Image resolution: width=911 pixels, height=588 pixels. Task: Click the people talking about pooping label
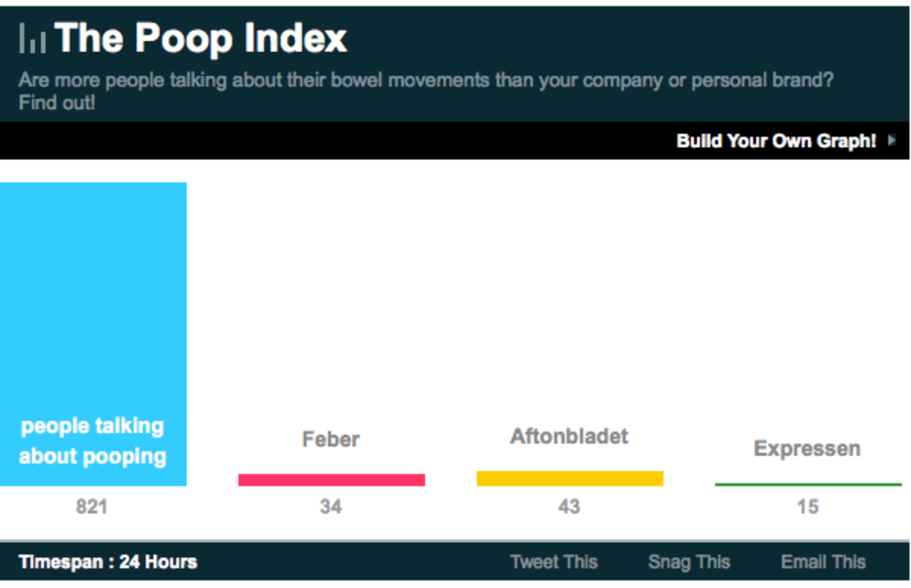93,441
